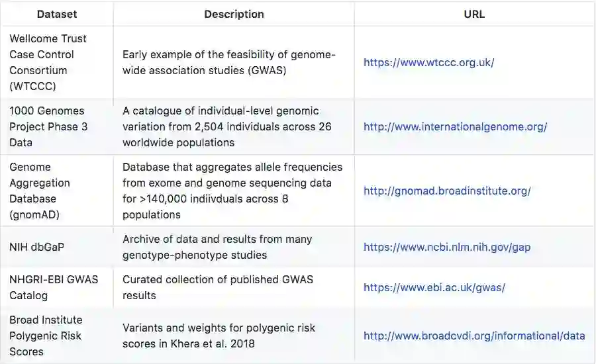Select the NHGRI-EBI GWAS Catalog cell

[x=54, y=287]
